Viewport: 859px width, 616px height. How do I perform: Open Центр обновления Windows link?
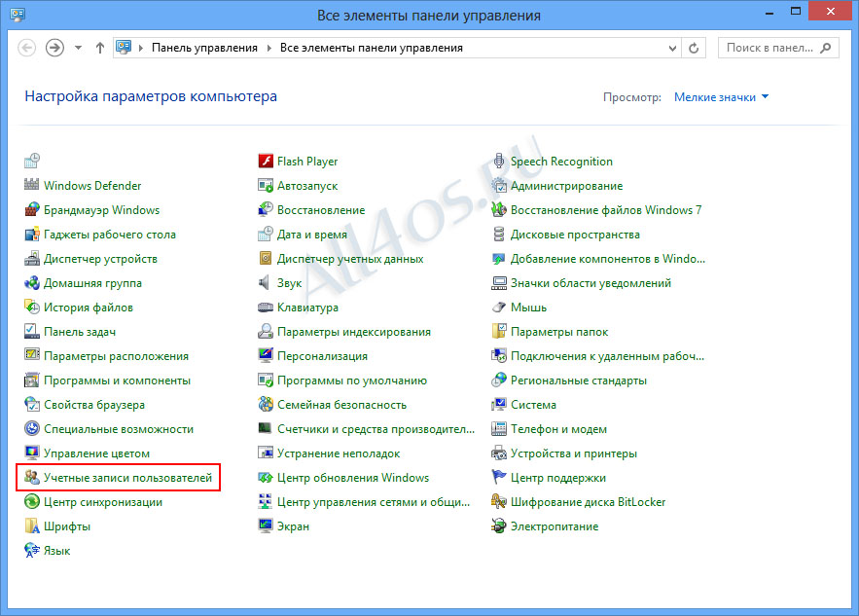coord(353,478)
